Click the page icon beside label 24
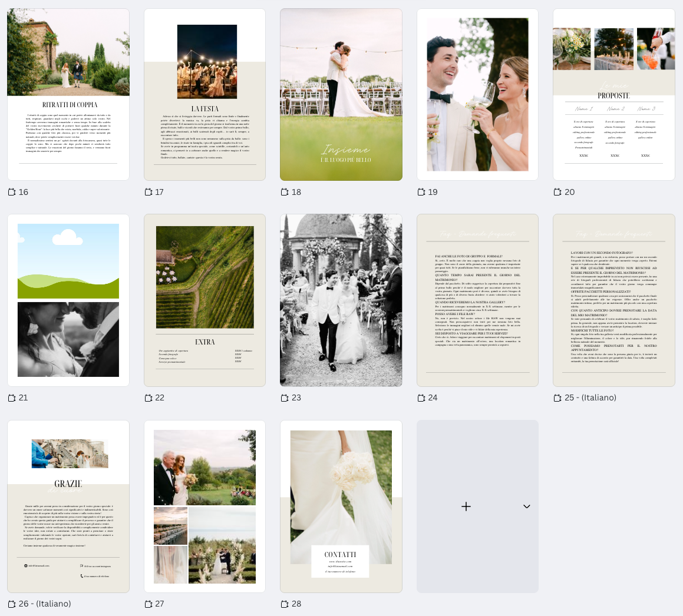Viewport: 683px width, 616px height. coord(421,398)
